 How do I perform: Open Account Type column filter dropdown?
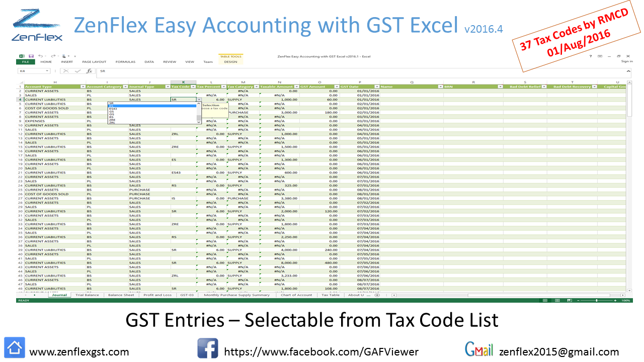tap(83, 86)
